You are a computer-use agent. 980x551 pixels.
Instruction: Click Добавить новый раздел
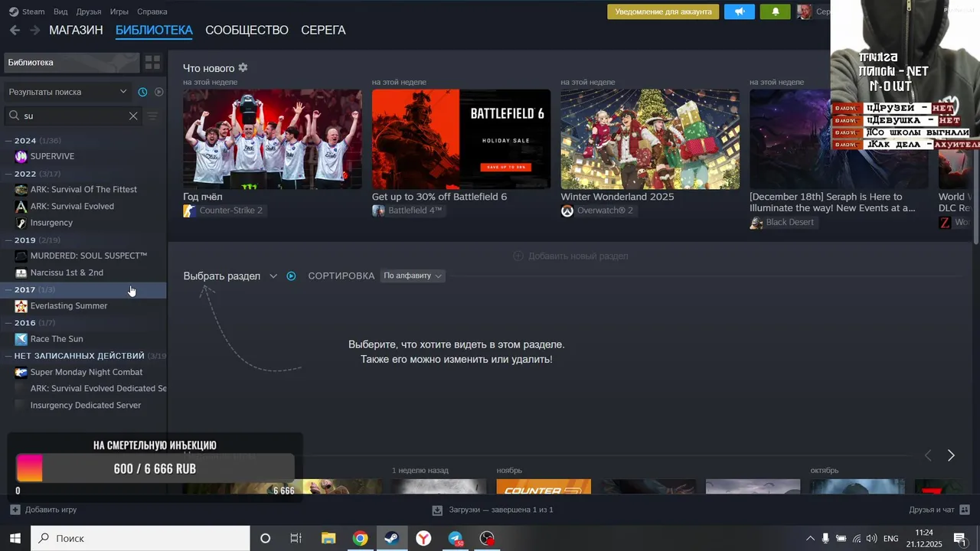coord(570,256)
